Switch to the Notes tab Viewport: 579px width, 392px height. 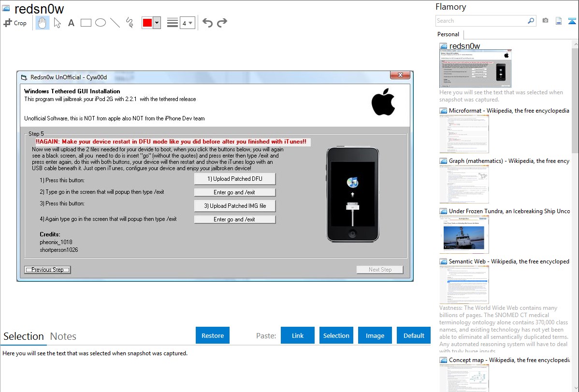(63, 336)
